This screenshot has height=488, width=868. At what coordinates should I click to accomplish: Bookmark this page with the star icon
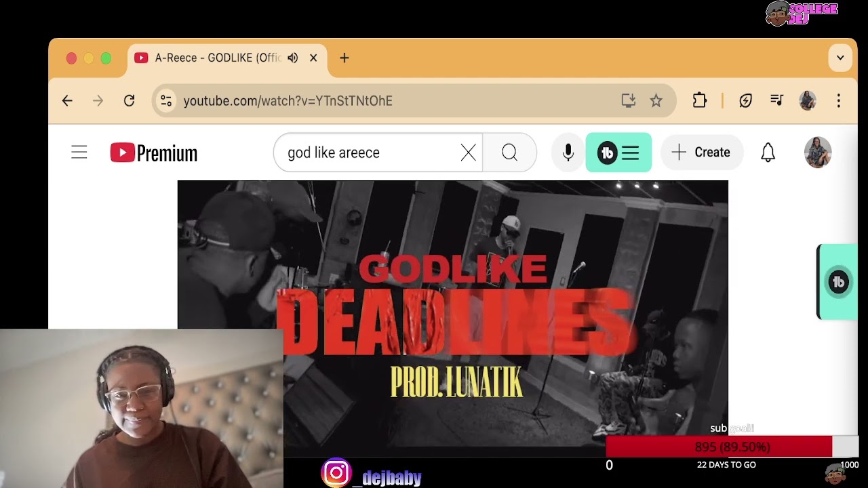[656, 101]
